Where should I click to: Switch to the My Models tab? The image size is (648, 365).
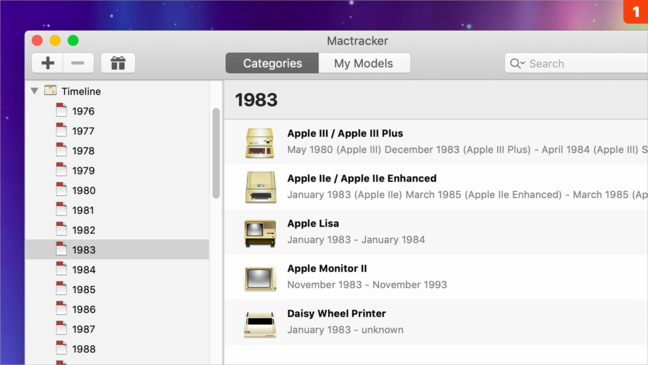coord(364,63)
